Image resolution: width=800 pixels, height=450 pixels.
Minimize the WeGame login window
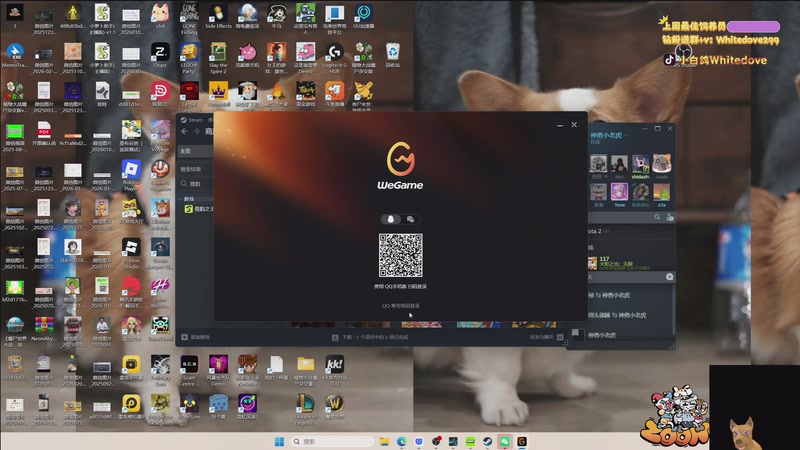pyautogui.click(x=560, y=124)
